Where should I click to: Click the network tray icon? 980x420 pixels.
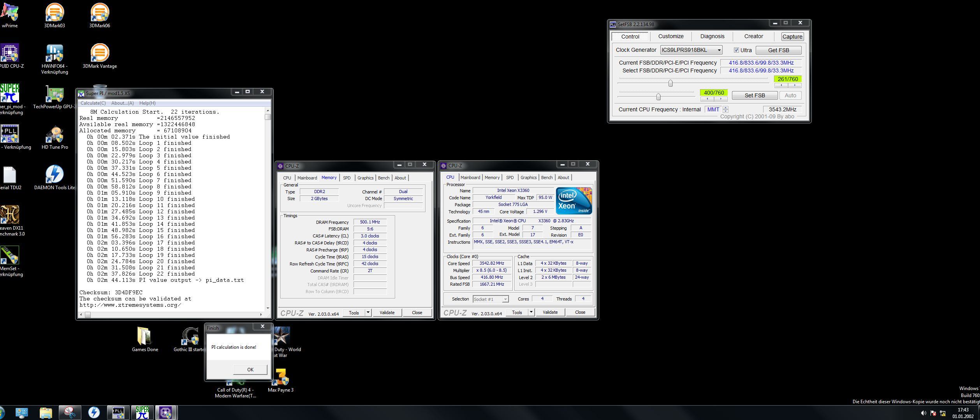[943, 413]
